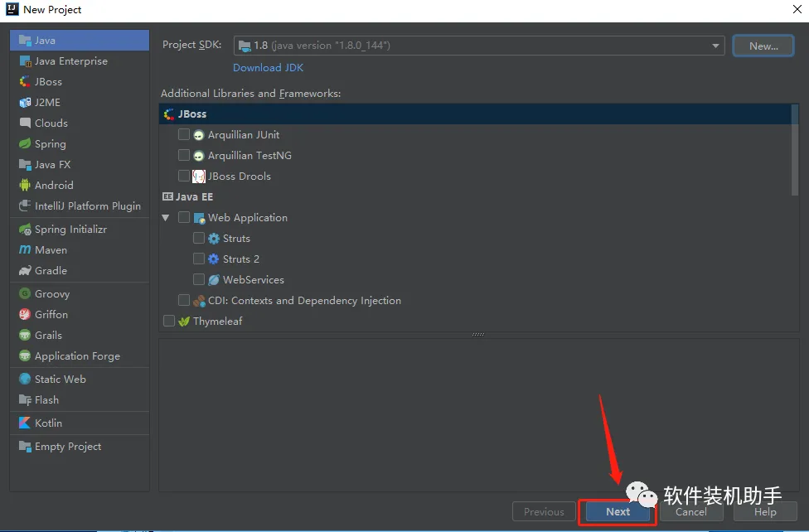Select the Maven project type icon

(24, 249)
